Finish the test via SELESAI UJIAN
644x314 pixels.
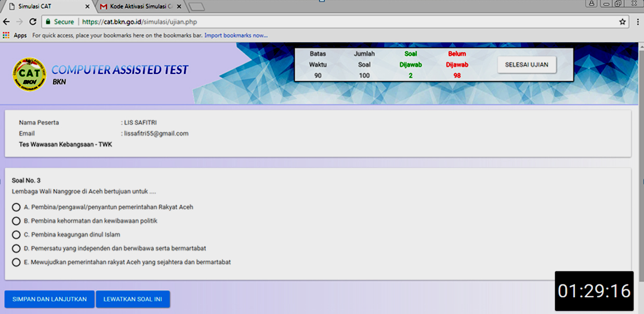527,65
